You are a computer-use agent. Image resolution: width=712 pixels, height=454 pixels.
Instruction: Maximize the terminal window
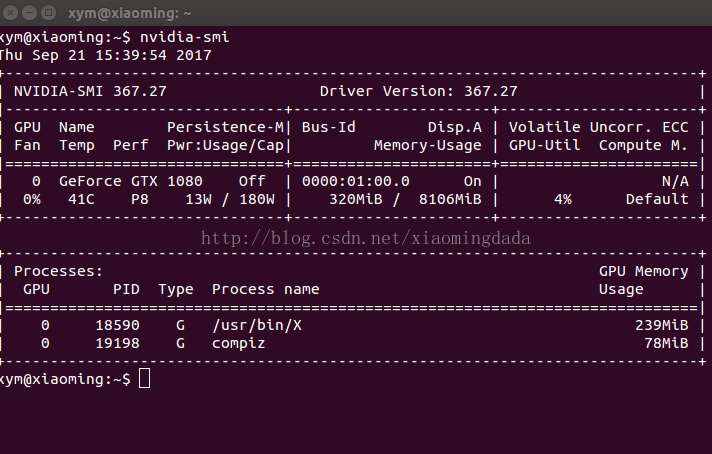coord(48,13)
